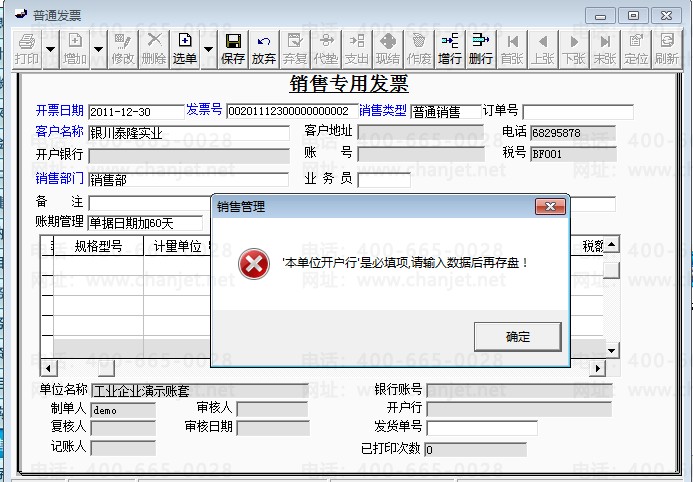
Task: Open the dropdown arrow next to 选单
Action: click(209, 49)
